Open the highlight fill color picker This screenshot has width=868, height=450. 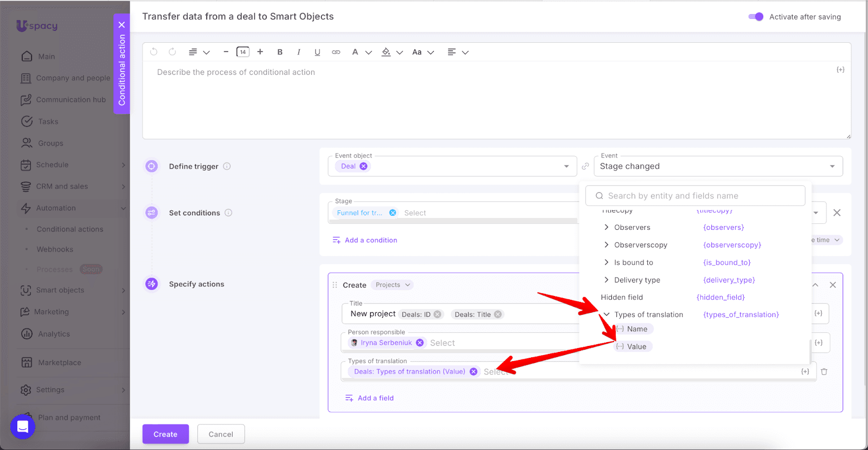click(x=386, y=52)
